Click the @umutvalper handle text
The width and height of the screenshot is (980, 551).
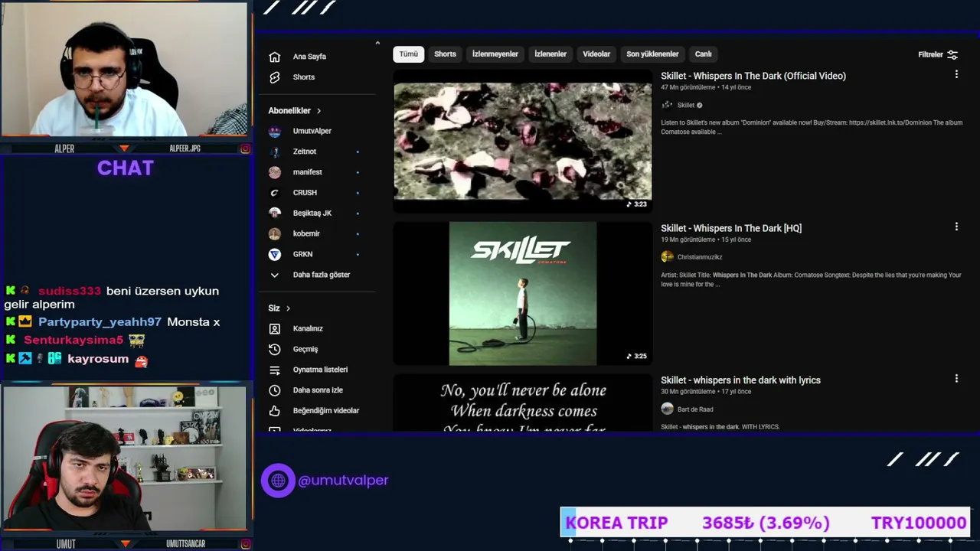[x=343, y=481]
